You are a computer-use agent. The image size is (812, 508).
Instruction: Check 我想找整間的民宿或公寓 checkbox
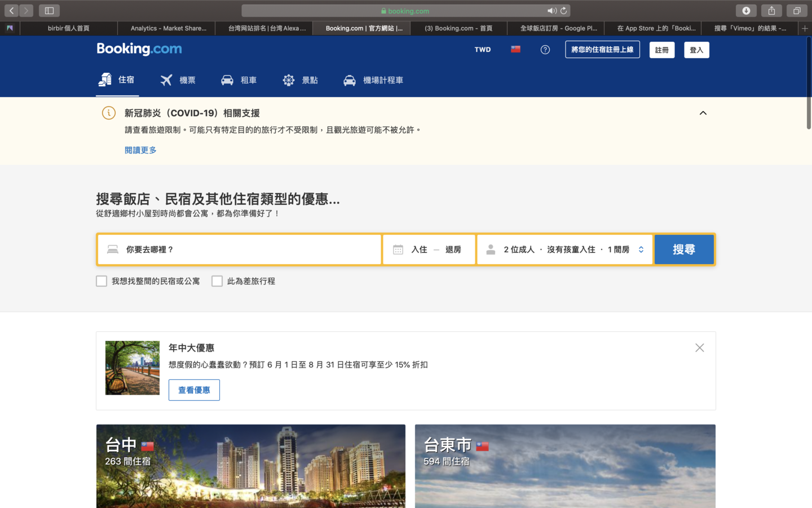click(101, 281)
